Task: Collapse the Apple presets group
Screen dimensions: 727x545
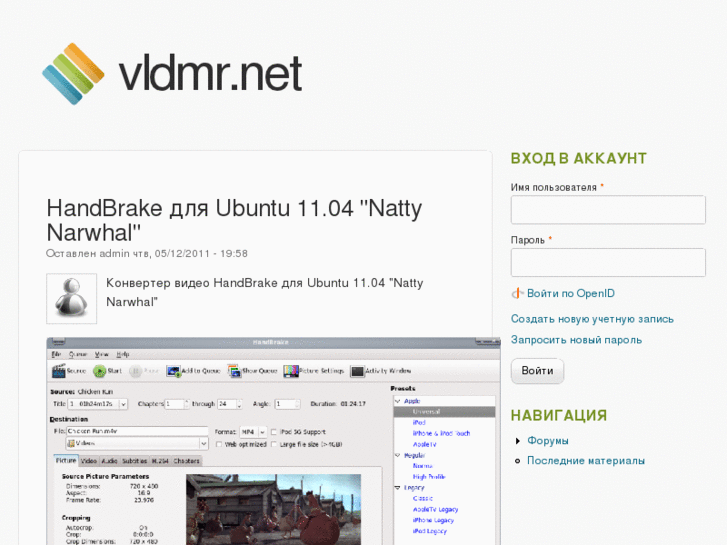Action: pyautogui.click(x=398, y=401)
